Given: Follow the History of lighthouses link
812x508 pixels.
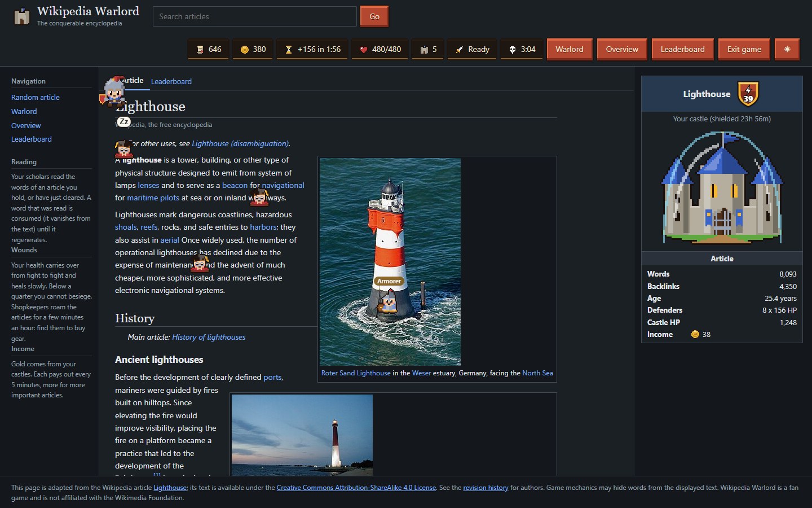Looking at the screenshot, I should [209, 337].
